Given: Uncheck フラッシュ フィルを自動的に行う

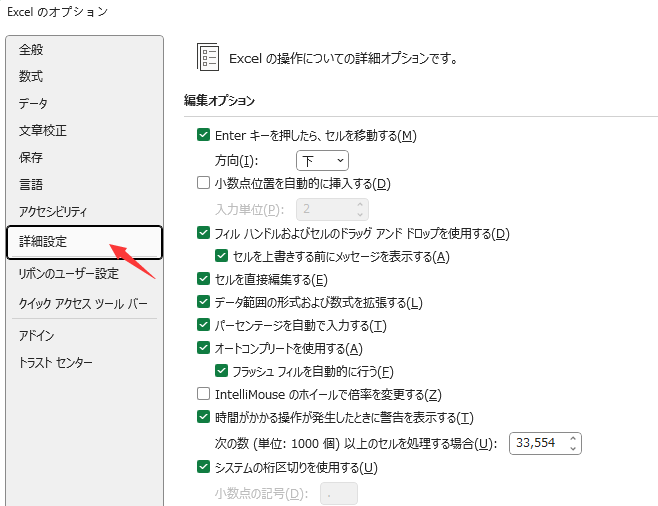Looking at the screenshot, I should [221, 370].
